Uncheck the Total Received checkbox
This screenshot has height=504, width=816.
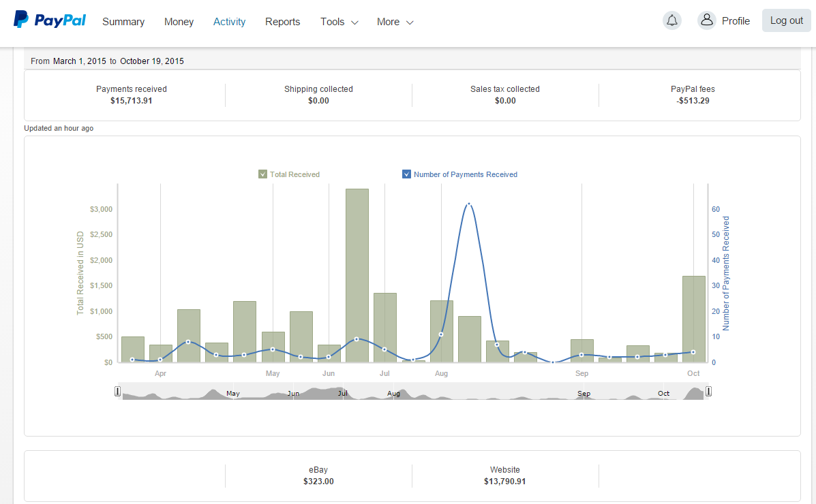coord(263,174)
